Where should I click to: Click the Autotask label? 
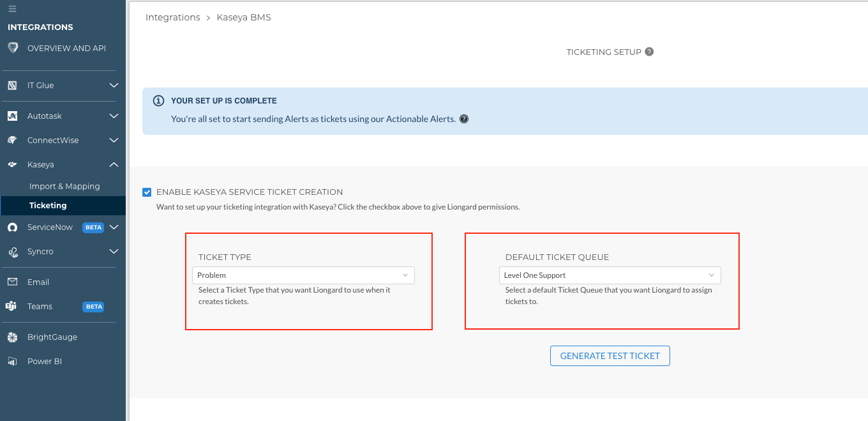pos(45,116)
